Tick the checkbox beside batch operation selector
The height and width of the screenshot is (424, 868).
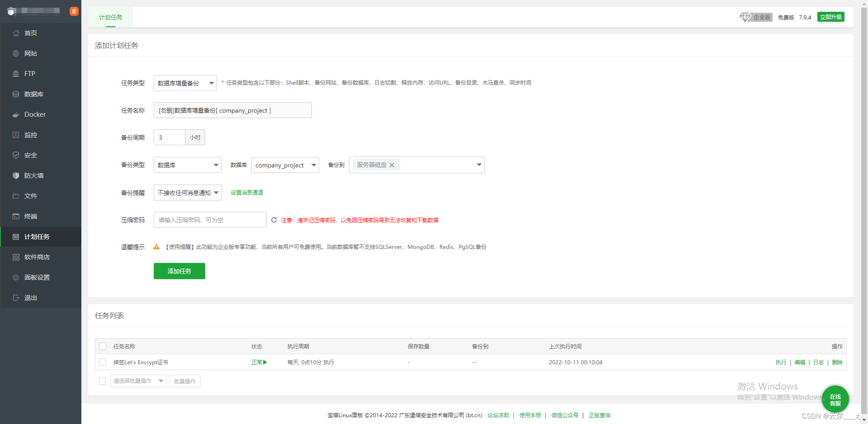(x=103, y=381)
